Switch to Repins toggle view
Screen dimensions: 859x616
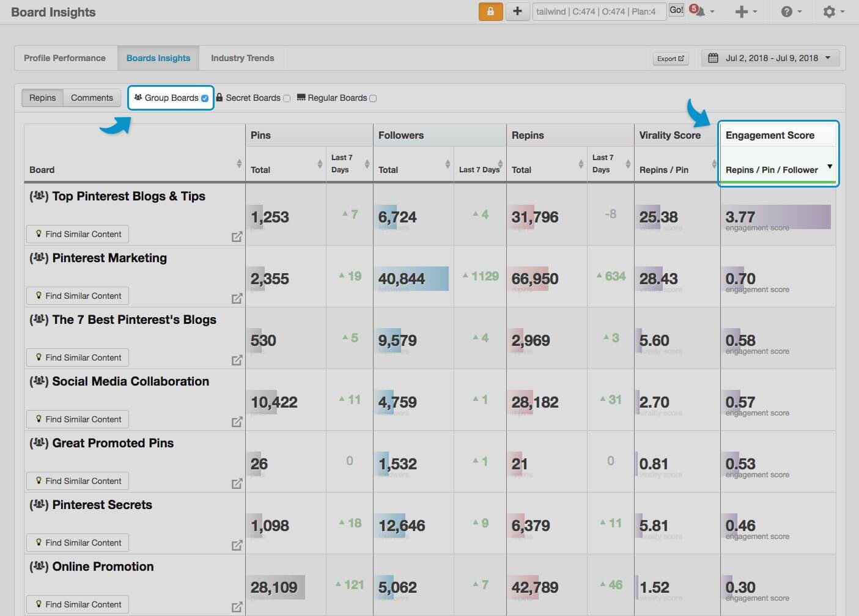tap(42, 98)
